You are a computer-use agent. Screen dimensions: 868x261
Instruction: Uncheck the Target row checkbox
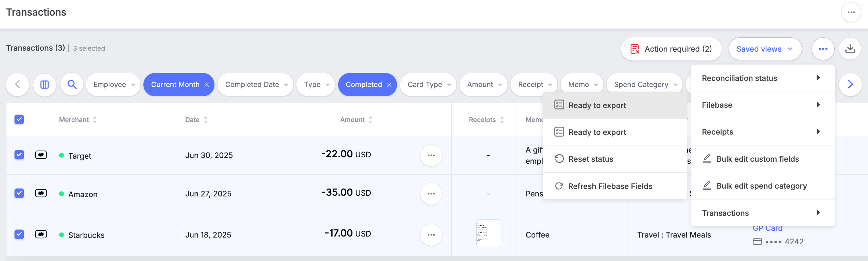click(19, 155)
